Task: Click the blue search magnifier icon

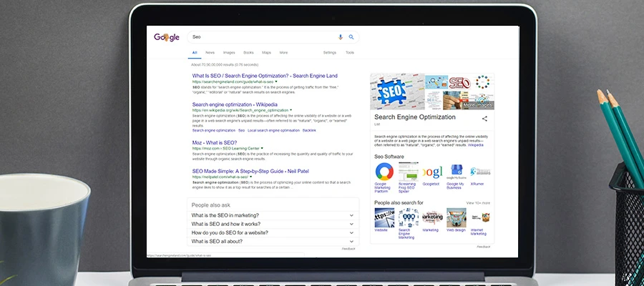Action: pyautogui.click(x=351, y=37)
